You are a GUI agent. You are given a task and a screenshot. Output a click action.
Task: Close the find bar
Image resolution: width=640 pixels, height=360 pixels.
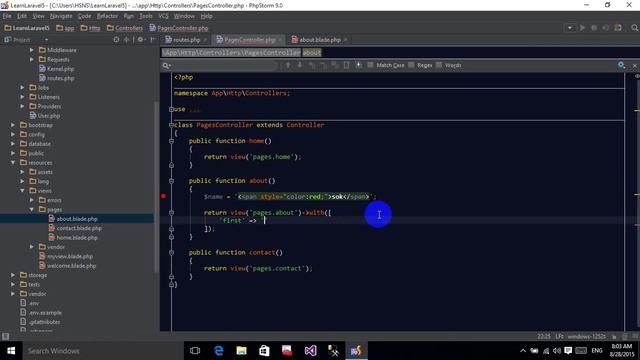(x=635, y=65)
